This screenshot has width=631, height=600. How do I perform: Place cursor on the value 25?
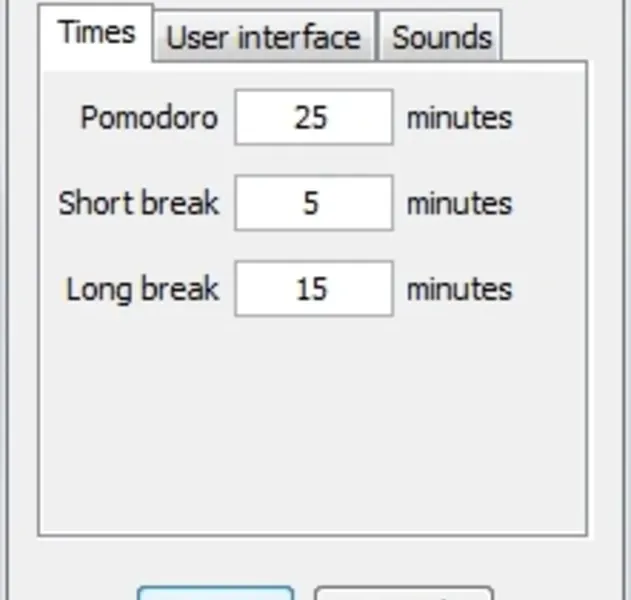(x=311, y=117)
